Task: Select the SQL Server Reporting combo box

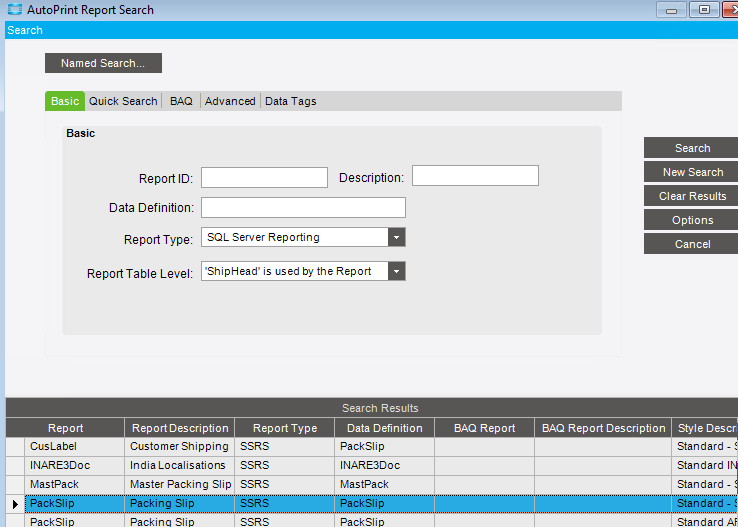Action: click(x=303, y=237)
